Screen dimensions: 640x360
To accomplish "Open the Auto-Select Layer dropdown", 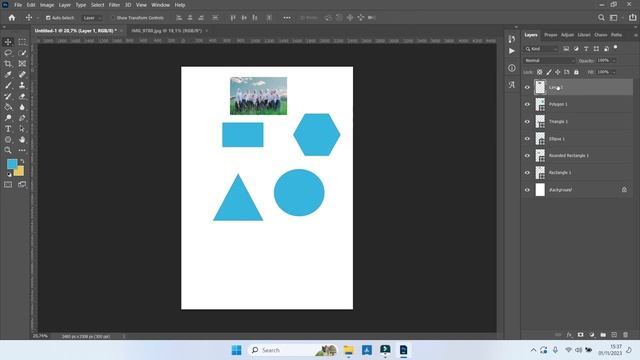I will pos(92,18).
